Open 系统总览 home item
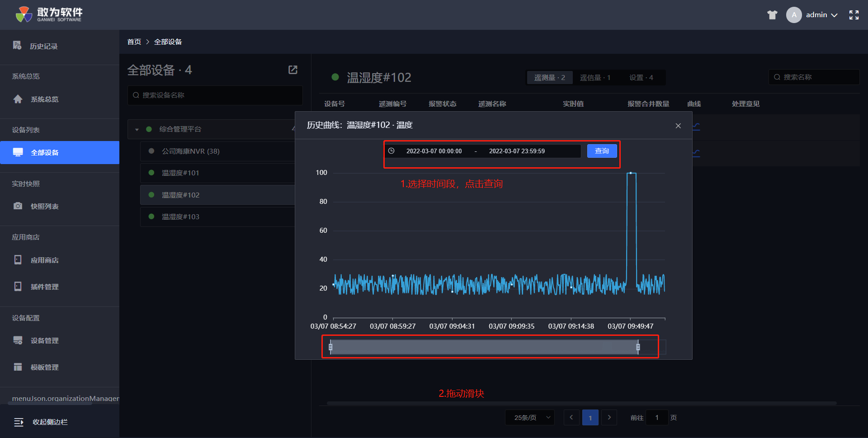868x438 pixels. [x=44, y=99]
